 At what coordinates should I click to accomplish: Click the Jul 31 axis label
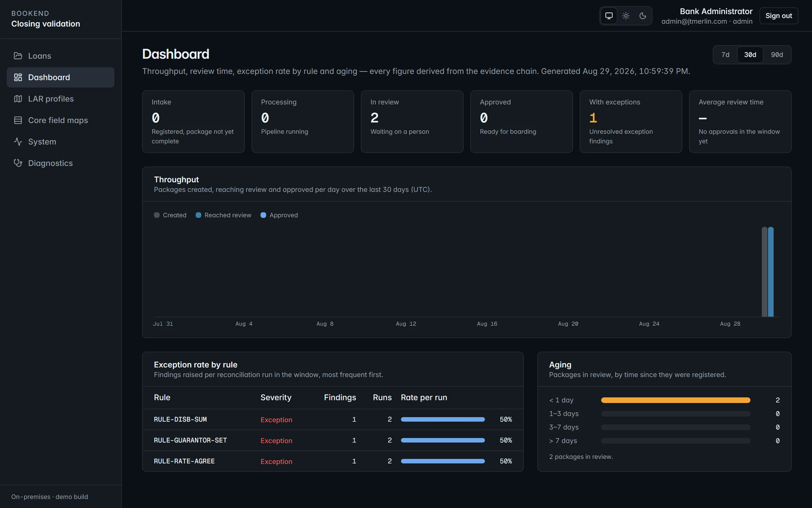tap(163, 324)
